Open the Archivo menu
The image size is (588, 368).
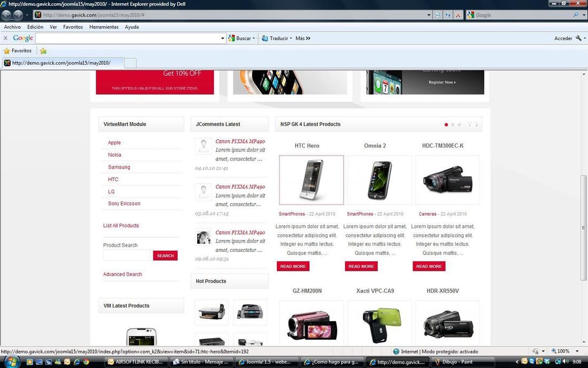point(12,27)
